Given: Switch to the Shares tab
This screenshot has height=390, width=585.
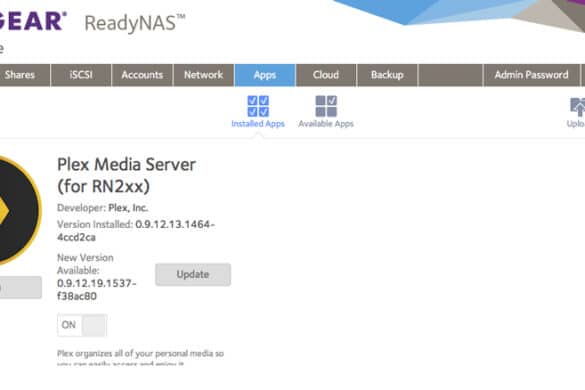Looking at the screenshot, I should (24, 75).
